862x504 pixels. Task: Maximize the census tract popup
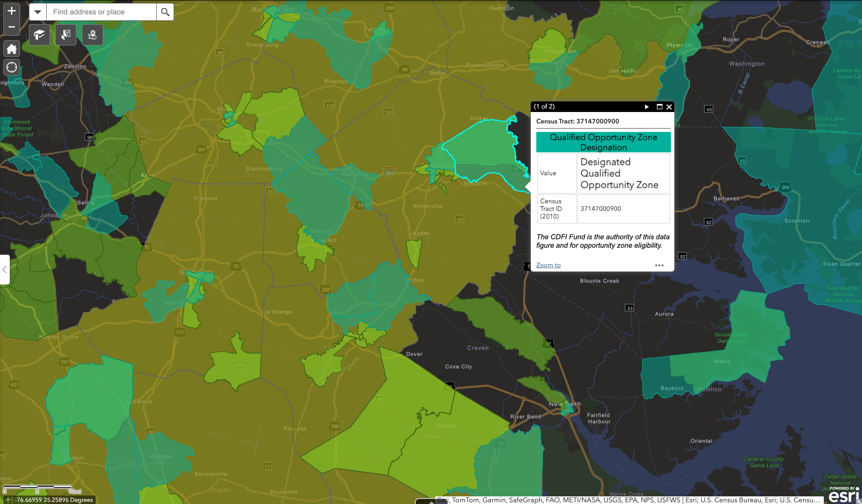point(659,106)
